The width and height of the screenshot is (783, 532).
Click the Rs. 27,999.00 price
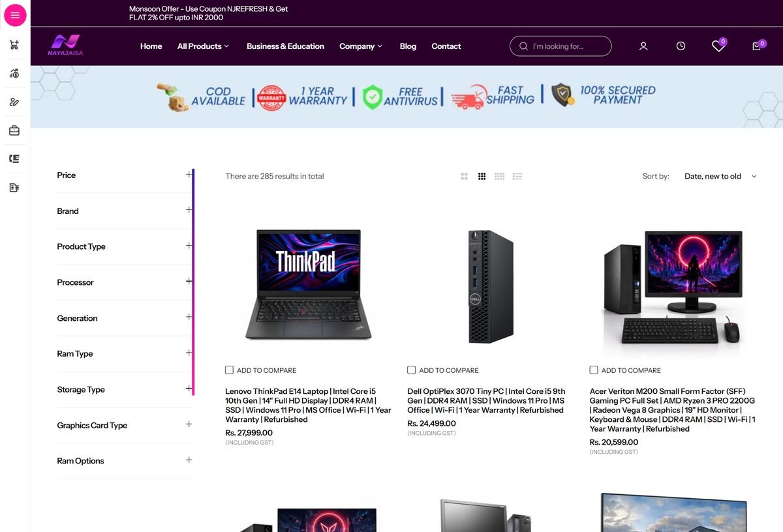coord(249,433)
